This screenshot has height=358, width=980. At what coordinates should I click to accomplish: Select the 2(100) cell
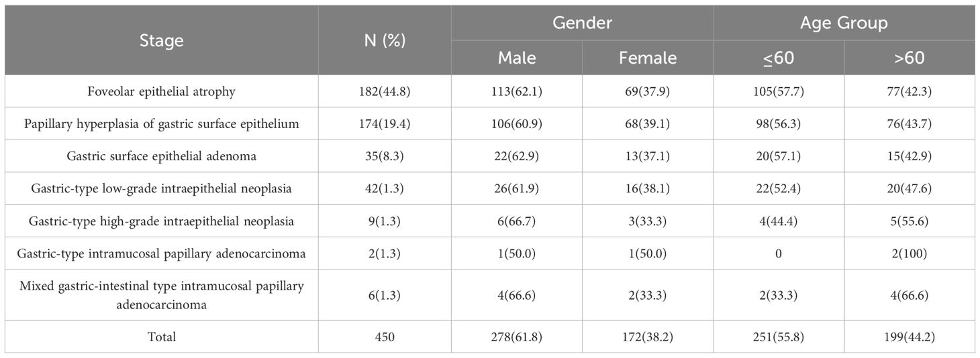point(910,253)
